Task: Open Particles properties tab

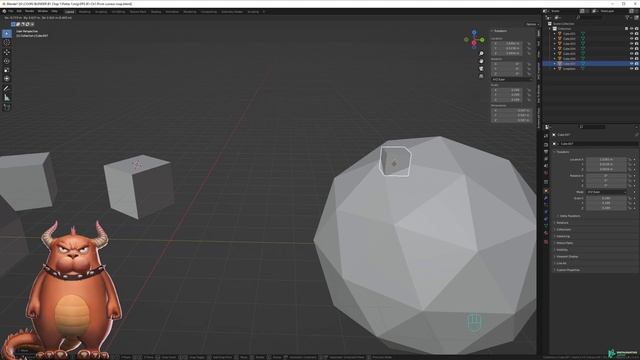Action: click(x=546, y=205)
